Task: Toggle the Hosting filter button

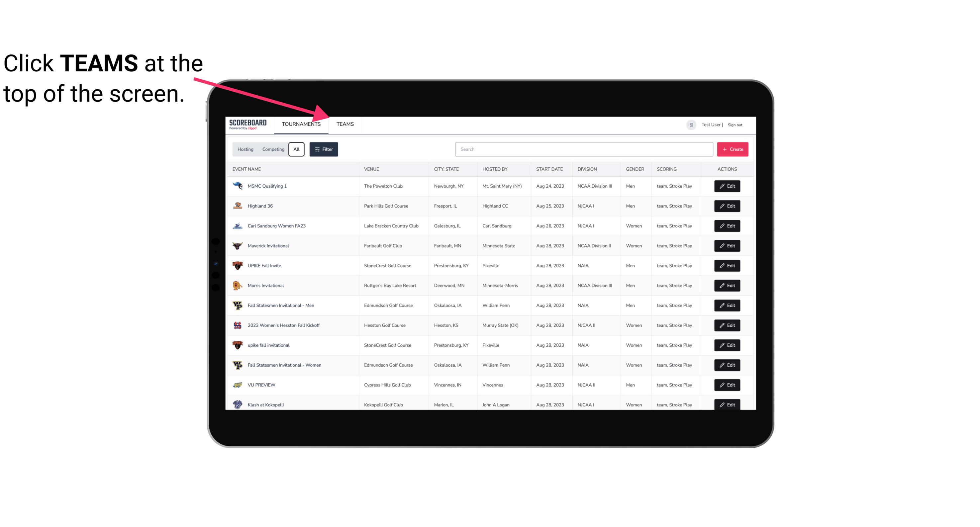Action: pyautogui.click(x=245, y=149)
